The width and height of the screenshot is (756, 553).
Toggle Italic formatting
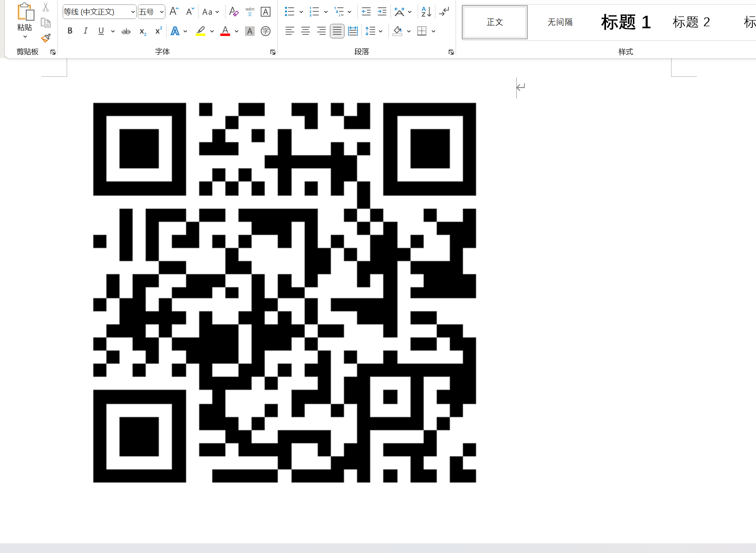[x=85, y=31]
